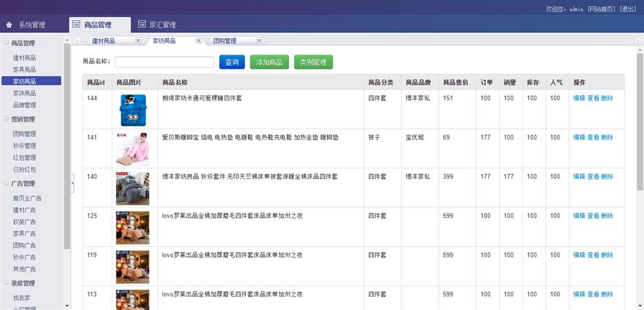The image size is (644, 310).
Task: Collapse the sidebar with splitter handle
Action: point(72,183)
